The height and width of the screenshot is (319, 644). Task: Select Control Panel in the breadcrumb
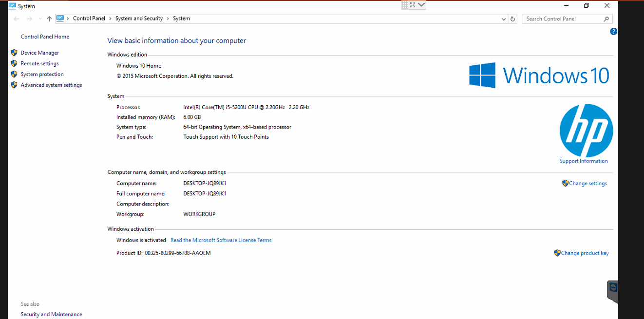[89, 19]
